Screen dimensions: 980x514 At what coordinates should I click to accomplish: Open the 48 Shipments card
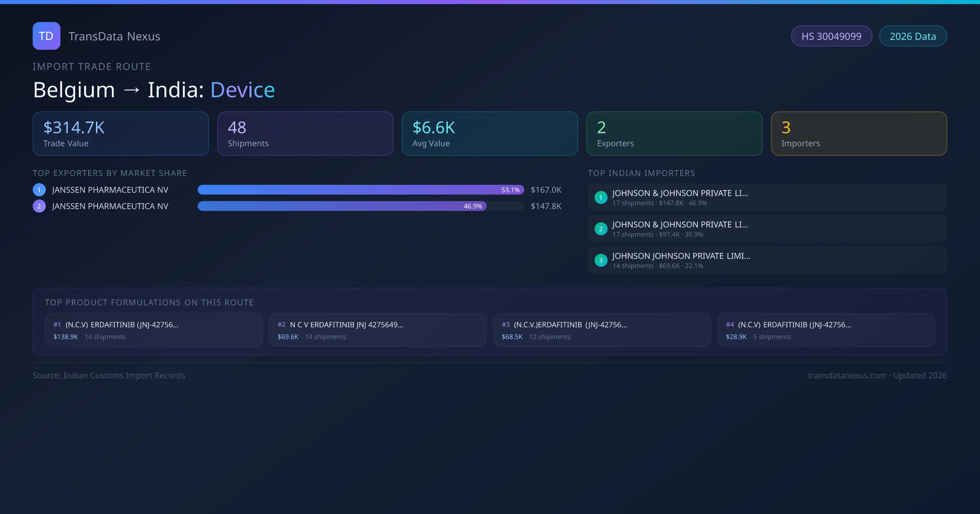(x=305, y=133)
